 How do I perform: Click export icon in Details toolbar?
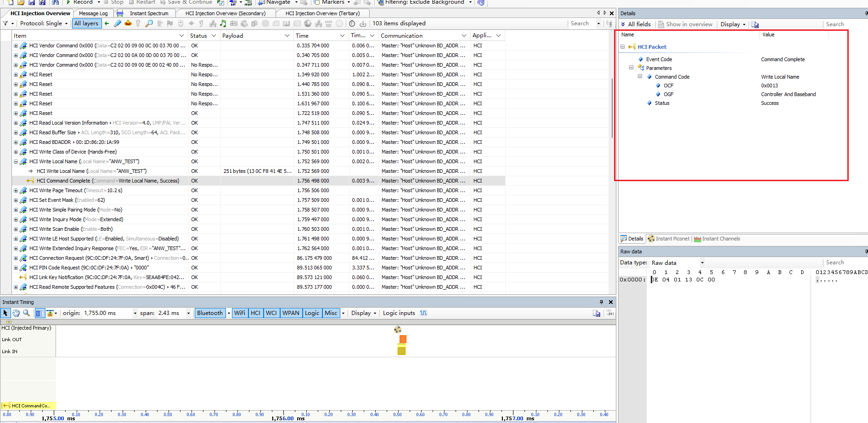tap(755, 24)
